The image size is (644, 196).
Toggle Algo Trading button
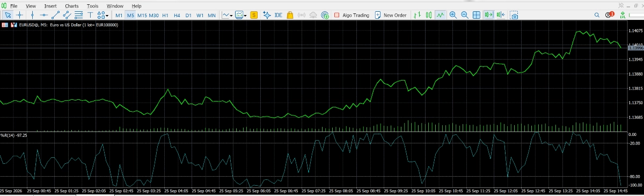pos(352,15)
